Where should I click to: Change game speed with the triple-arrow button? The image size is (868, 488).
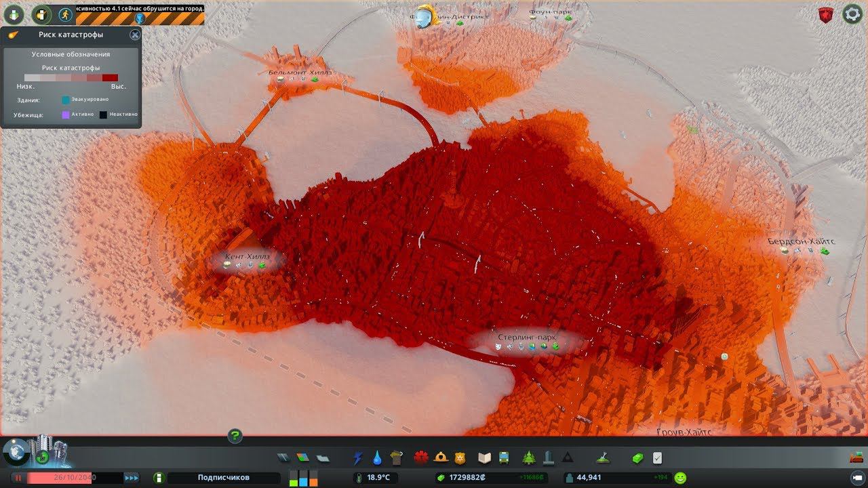(x=132, y=478)
